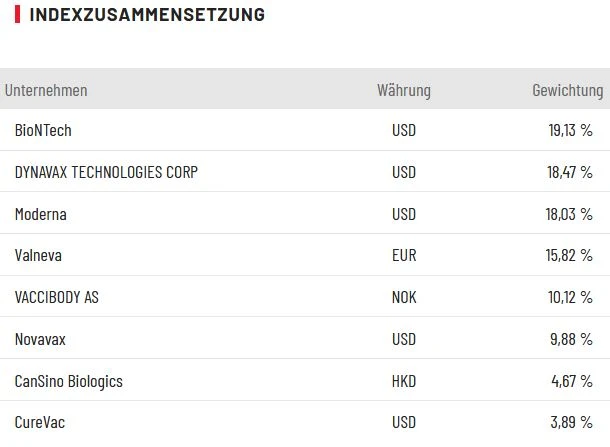Select CureVac's 3,89 % weighting
Viewport: 610px width, 447px height.
pos(572,424)
